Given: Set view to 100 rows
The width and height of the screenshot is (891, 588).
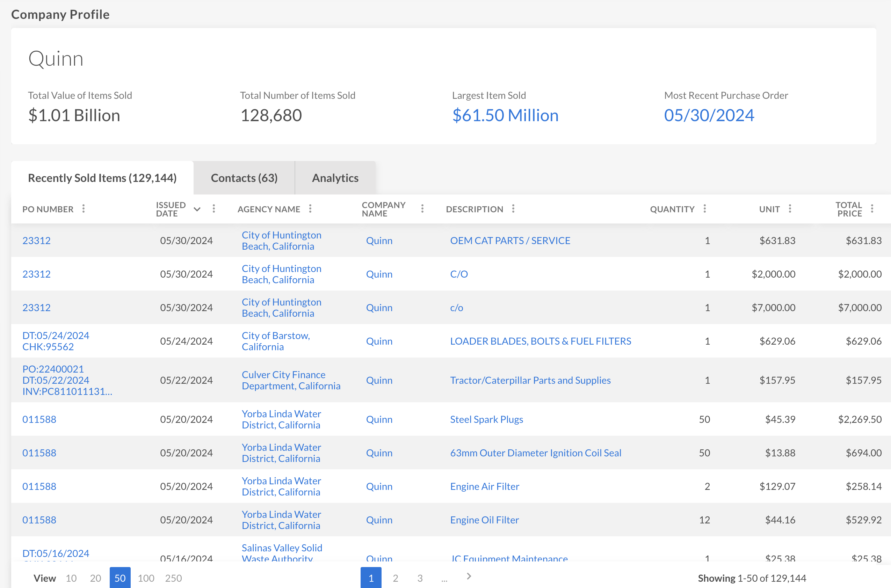Looking at the screenshot, I should pyautogui.click(x=146, y=578).
